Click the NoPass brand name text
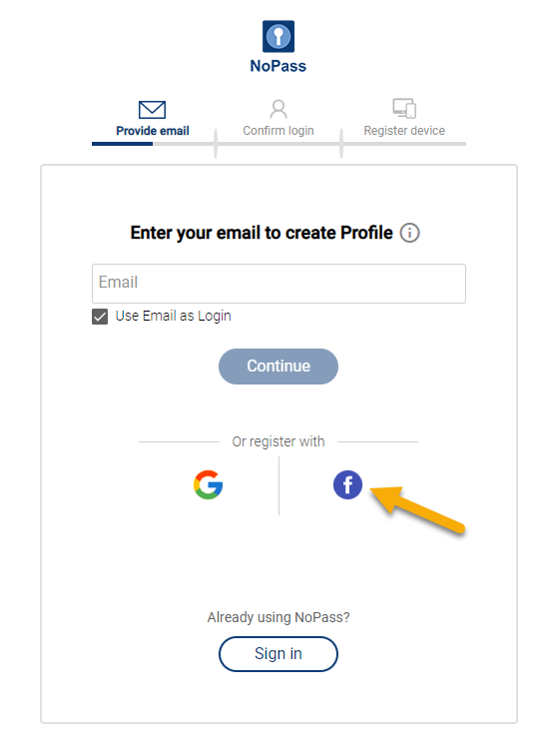Image resolution: width=549 pixels, height=756 pixels. [278, 66]
